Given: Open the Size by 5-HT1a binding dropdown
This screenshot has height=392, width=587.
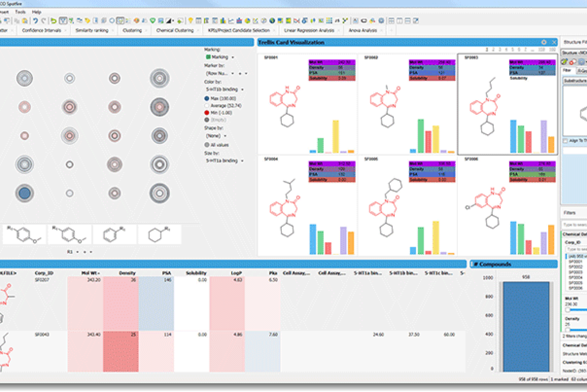Looking at the screenshot, I should [x=242, y=161].
